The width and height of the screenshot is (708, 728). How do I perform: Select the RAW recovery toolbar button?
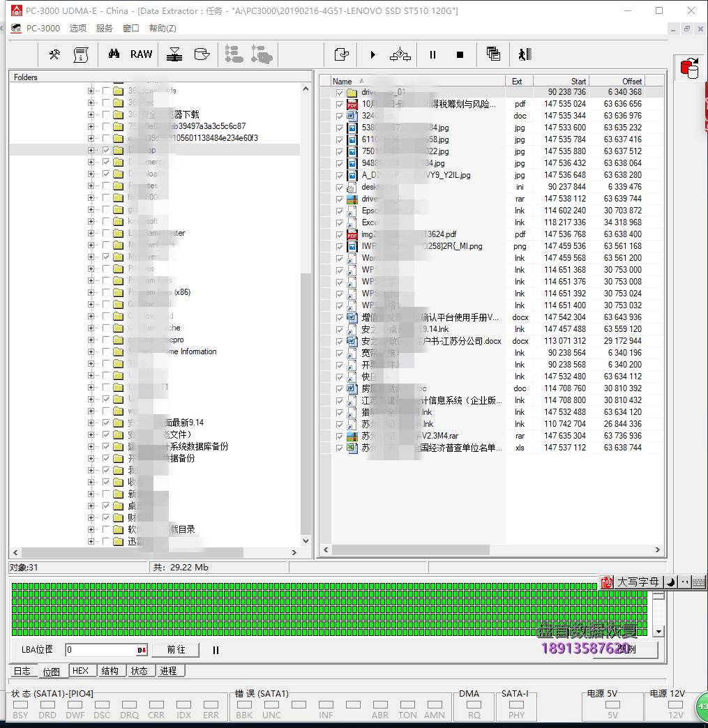(141, 54)
